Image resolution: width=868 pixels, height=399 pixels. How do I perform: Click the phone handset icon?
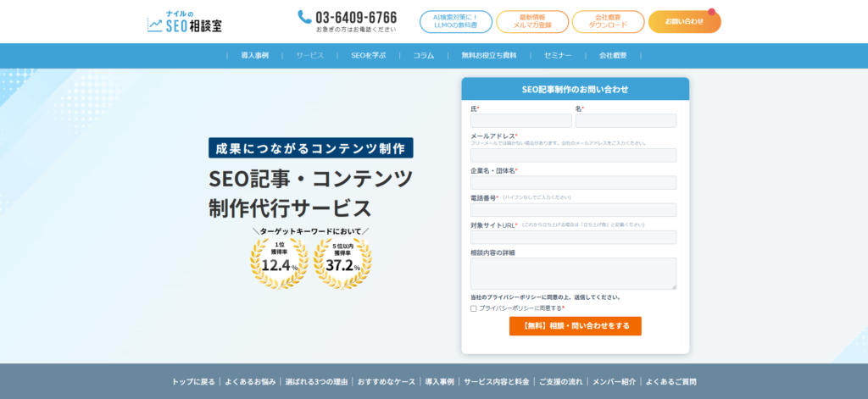pos(304,17)
